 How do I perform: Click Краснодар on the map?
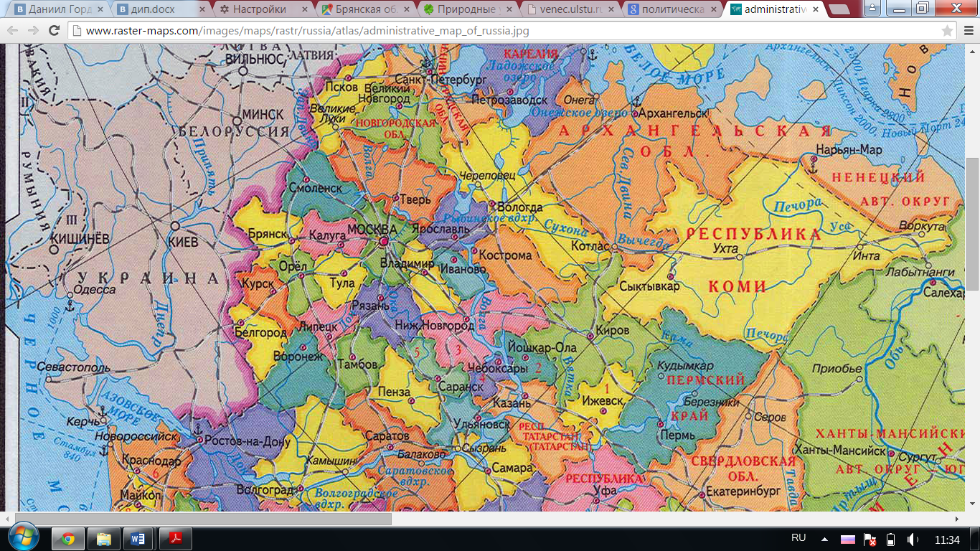[x=151, y=461]
